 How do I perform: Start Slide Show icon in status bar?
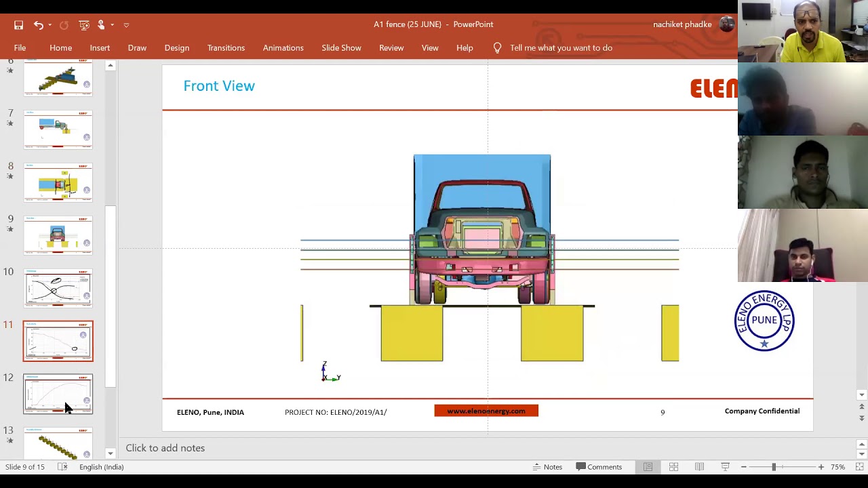[725, 467]
